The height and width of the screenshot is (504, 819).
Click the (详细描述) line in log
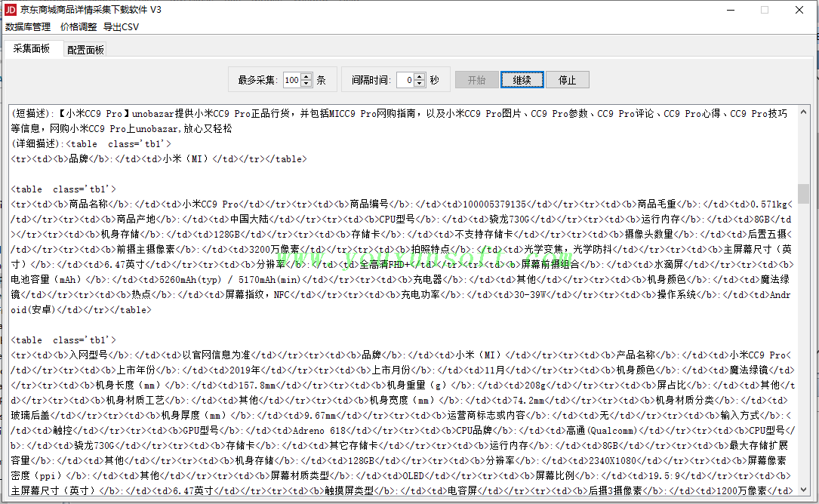(91, 143)
